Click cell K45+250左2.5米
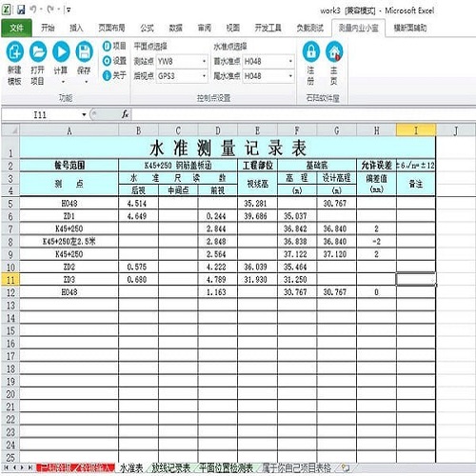The width and height of the screenshot is (476, 476). coord(69,242)
